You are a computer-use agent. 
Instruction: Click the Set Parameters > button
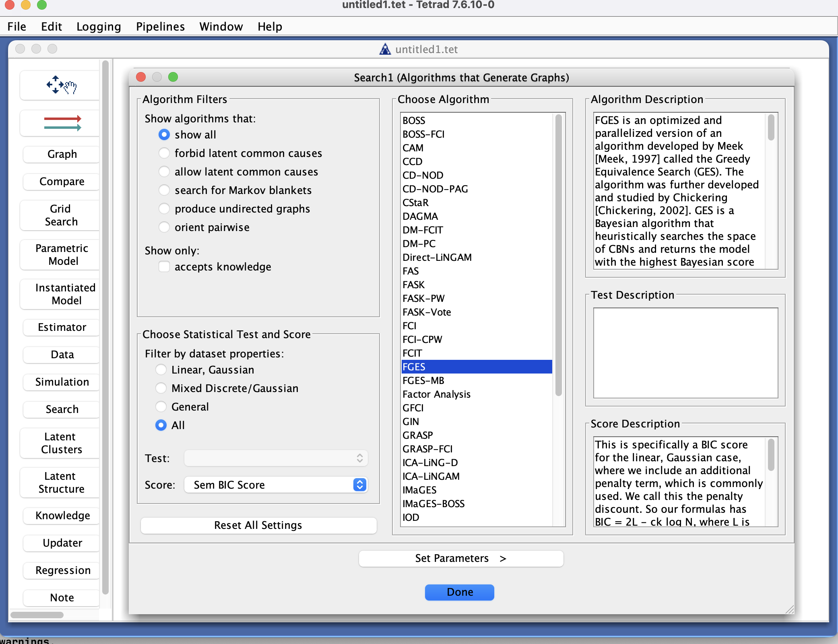click(461, 558)
